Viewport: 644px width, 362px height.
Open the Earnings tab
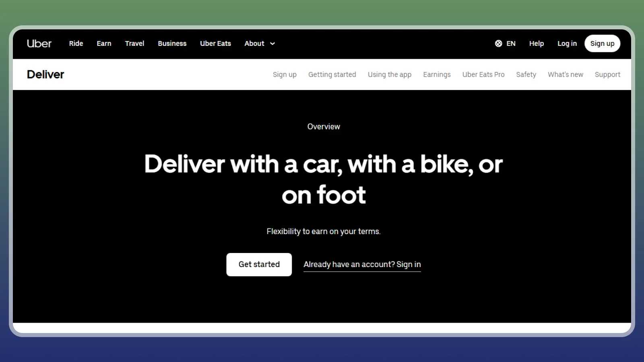click(437, 74)
